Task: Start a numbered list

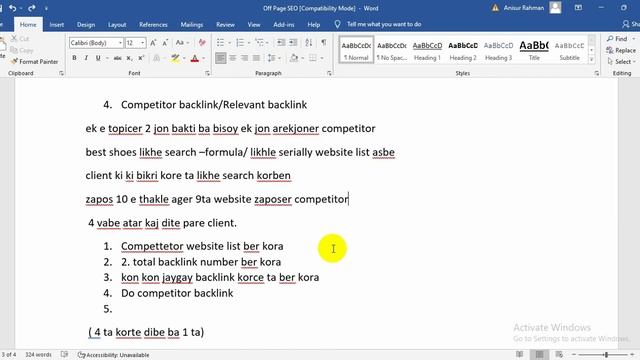Action: (240, 42)
